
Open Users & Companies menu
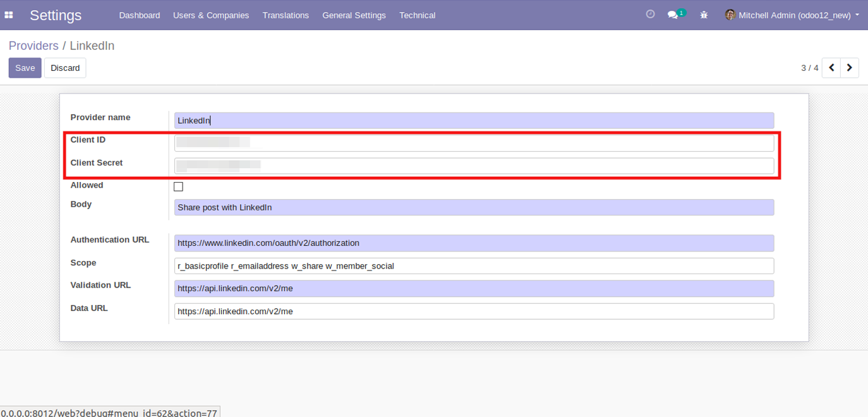[211, 15]
